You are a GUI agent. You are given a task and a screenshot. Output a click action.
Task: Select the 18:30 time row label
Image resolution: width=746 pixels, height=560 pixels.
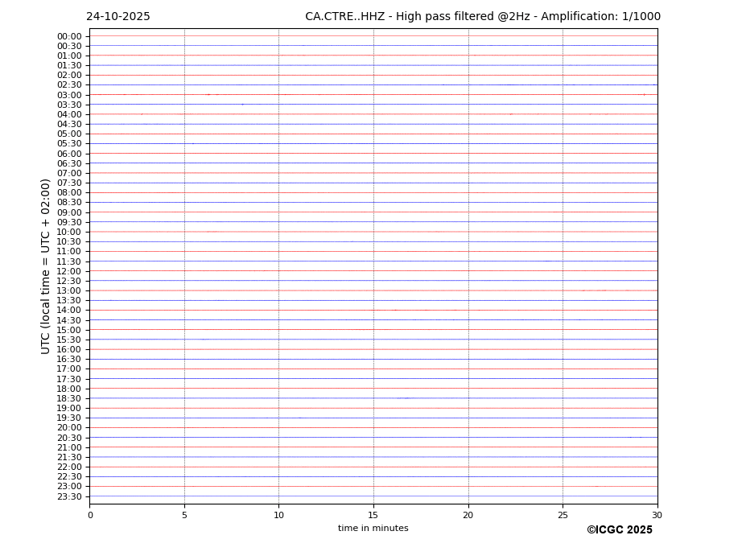(69, 398)
